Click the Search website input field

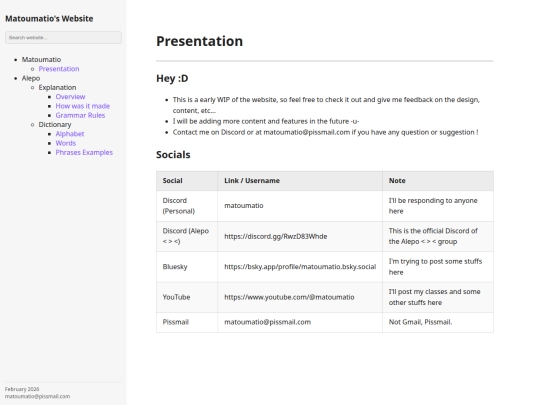tap(63, 38)
